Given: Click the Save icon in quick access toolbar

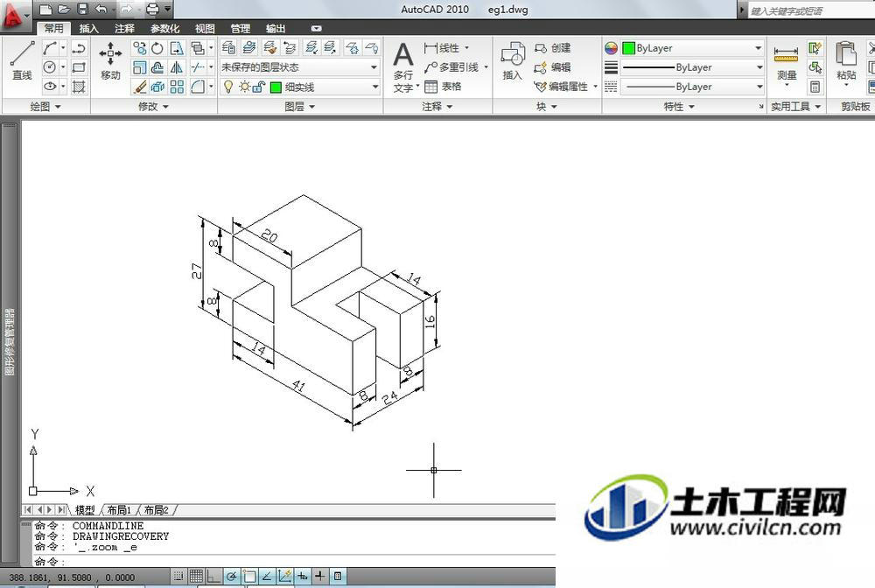Looking at the screenshot, I should click(82, 9).
